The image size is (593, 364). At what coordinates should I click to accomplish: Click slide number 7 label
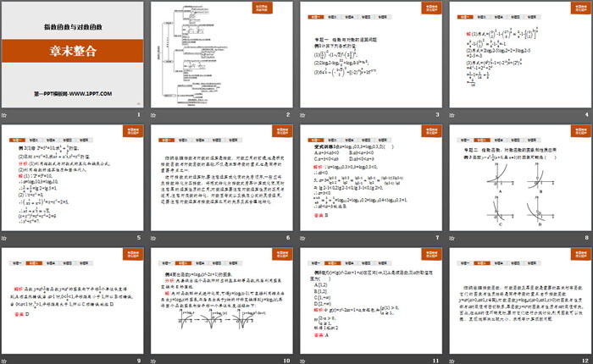click(x=438, y=237)
